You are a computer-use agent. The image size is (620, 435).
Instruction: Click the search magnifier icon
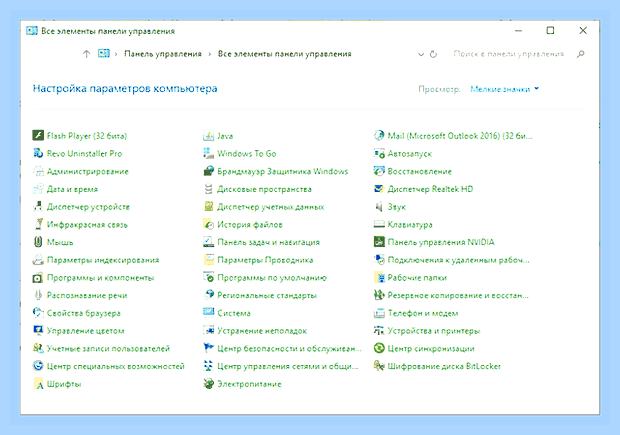coord(580,54)
